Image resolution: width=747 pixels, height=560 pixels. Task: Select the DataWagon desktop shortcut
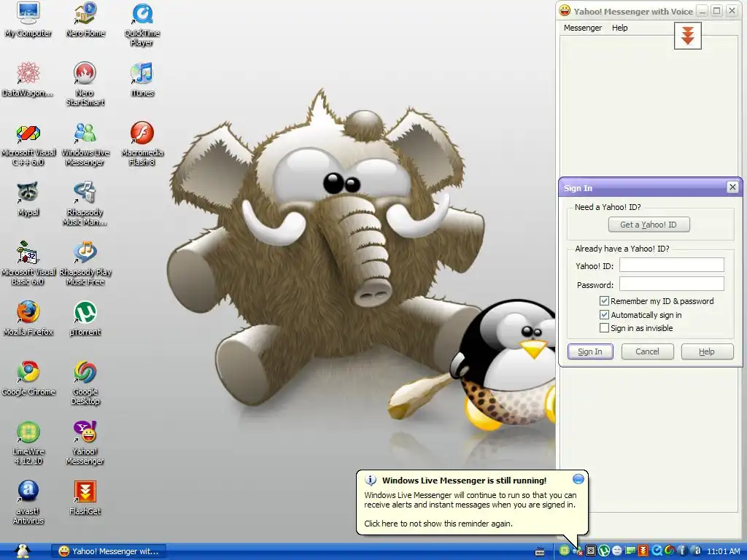coord(28,79)
